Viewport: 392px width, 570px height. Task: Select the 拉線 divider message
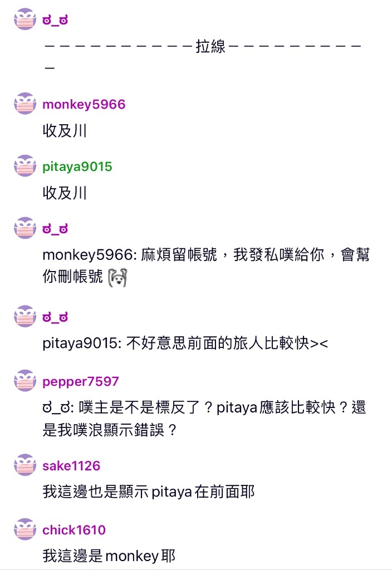[203, 56]
